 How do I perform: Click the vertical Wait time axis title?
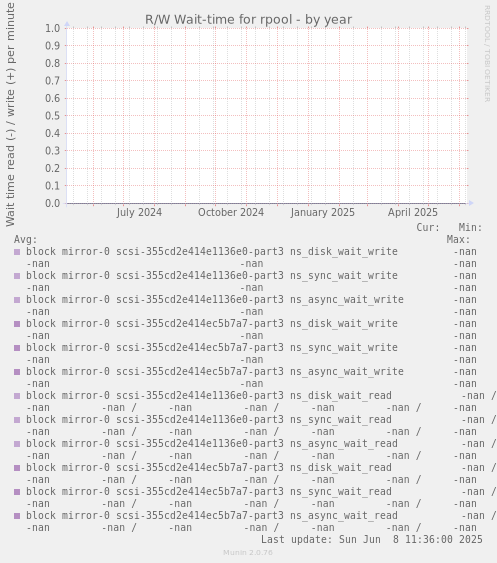click(10, 114)
